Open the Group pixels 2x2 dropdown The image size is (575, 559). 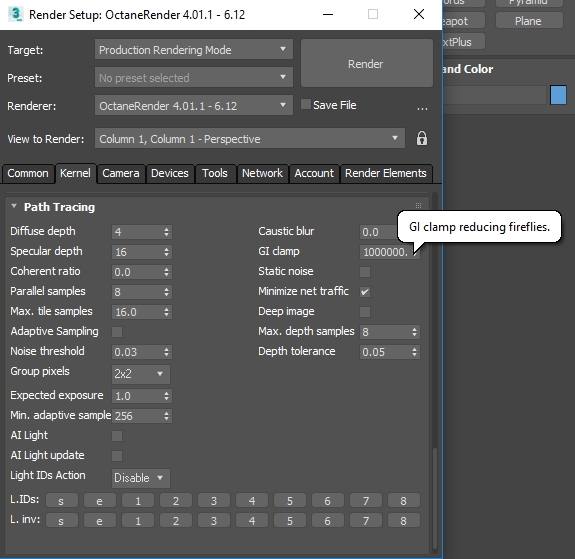[x=141, y=374]
